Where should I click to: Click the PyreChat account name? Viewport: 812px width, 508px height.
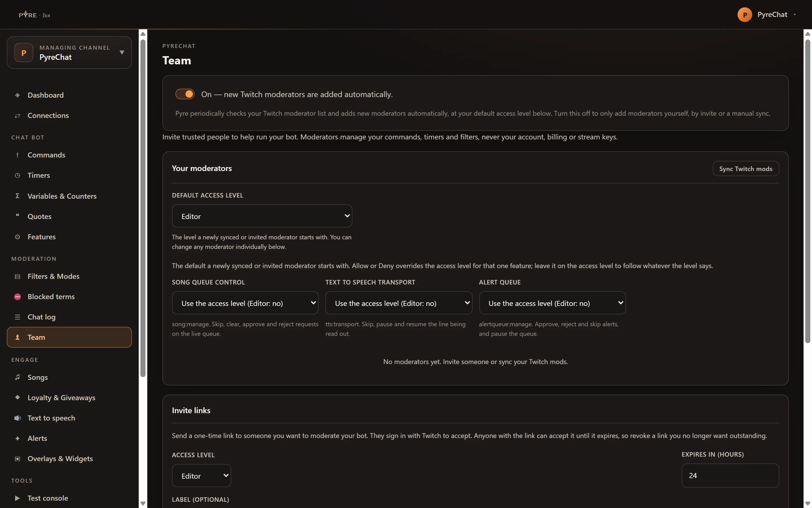tap(772, 15)
